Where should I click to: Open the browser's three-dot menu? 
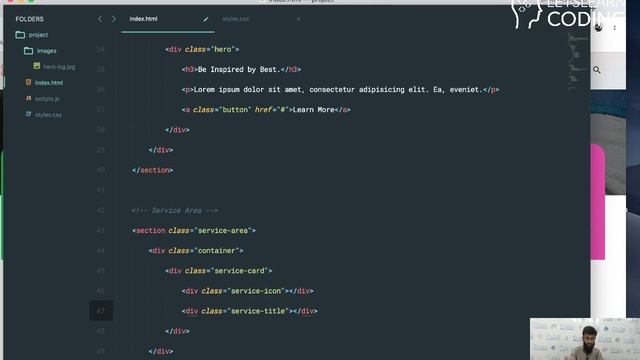615,28
